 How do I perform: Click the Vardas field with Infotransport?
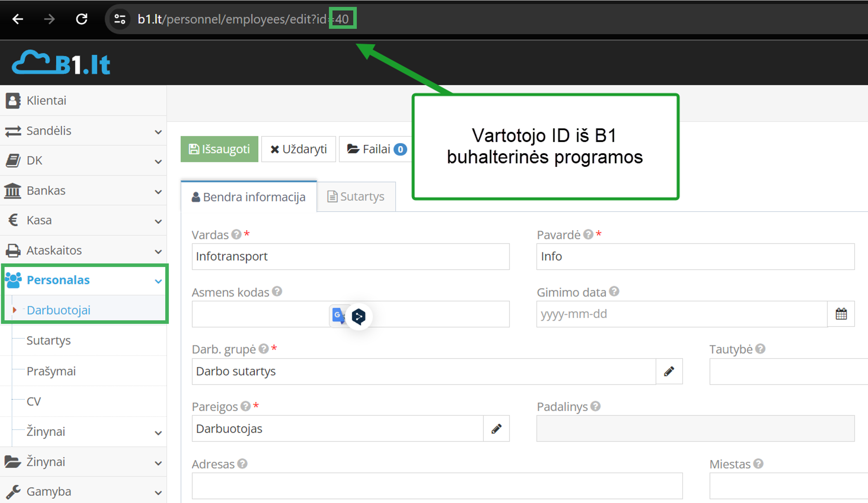coord(351,257)
